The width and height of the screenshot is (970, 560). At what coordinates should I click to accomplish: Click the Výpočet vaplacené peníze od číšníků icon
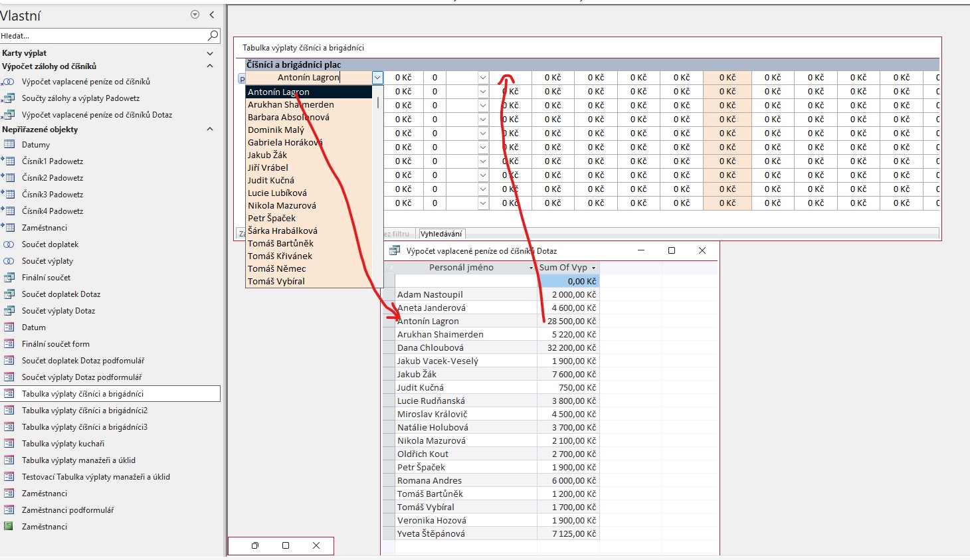(9, 82)
